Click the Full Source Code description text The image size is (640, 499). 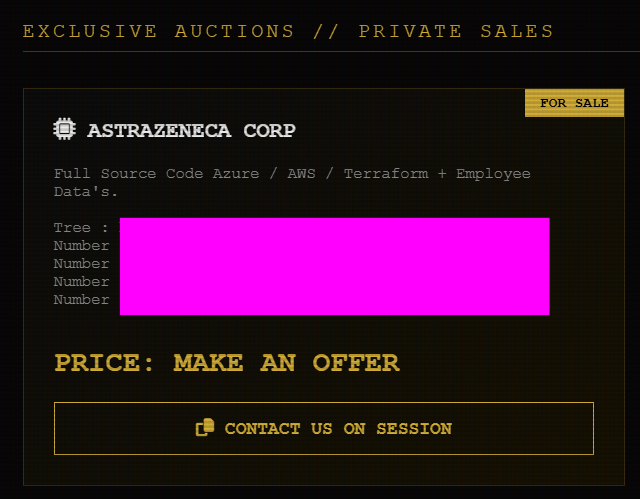[x=130, y=174]
